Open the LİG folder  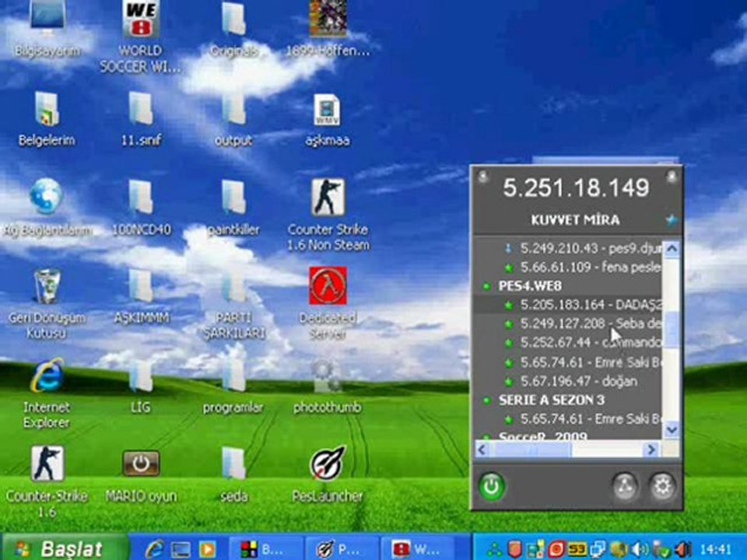141,387
